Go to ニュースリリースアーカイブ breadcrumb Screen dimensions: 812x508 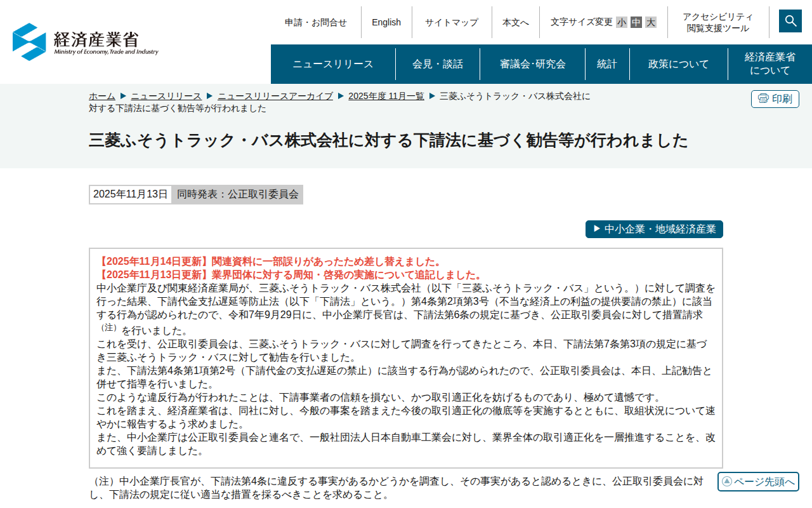pyautogui.click(x=275, y=96)
